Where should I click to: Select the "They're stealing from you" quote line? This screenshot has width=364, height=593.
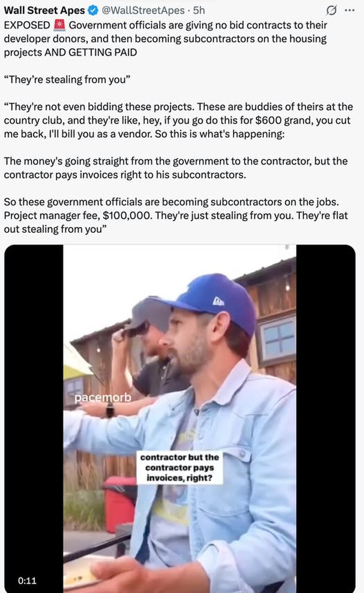(x=67, y=79)
